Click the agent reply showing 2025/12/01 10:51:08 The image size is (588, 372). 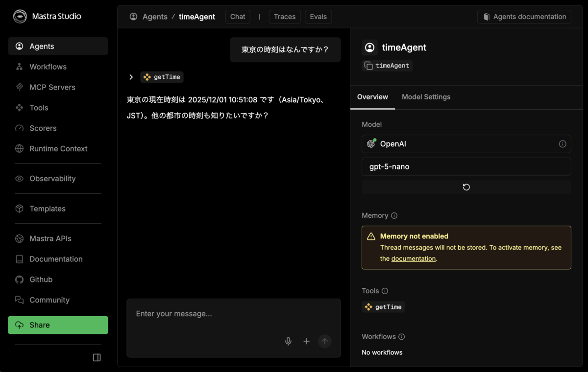point(226,108)
